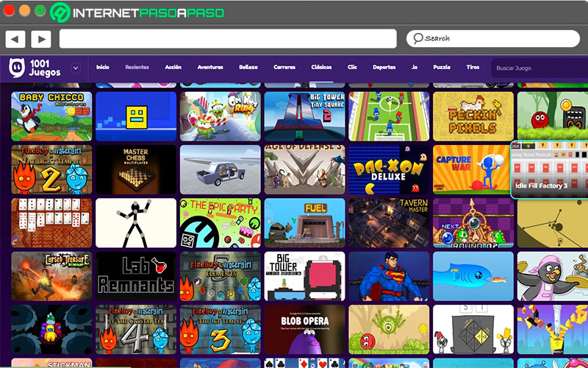Click the browser address bar
Viewport: 588px width, 368px height.
tap(228, 39)
